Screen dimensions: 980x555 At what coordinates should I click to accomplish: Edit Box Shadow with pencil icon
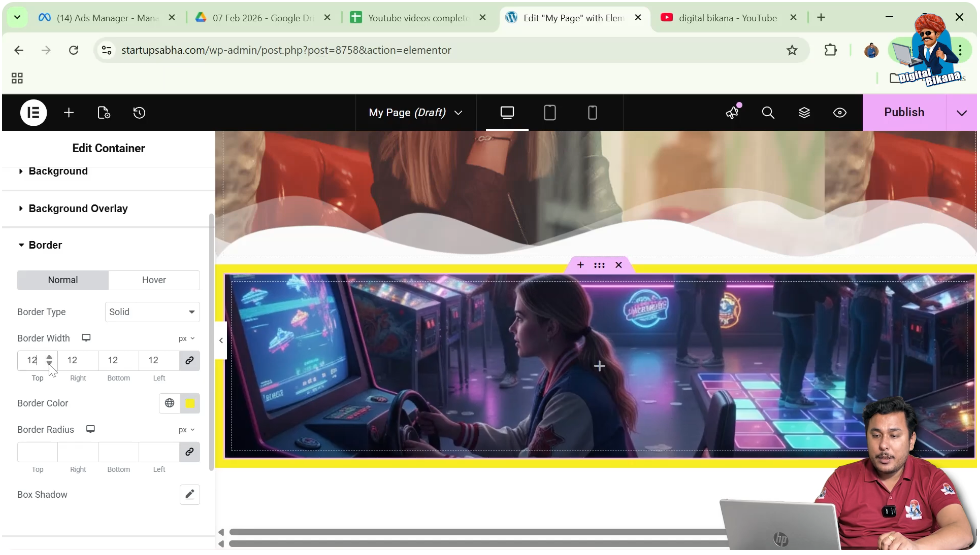[x=189, y=495]
